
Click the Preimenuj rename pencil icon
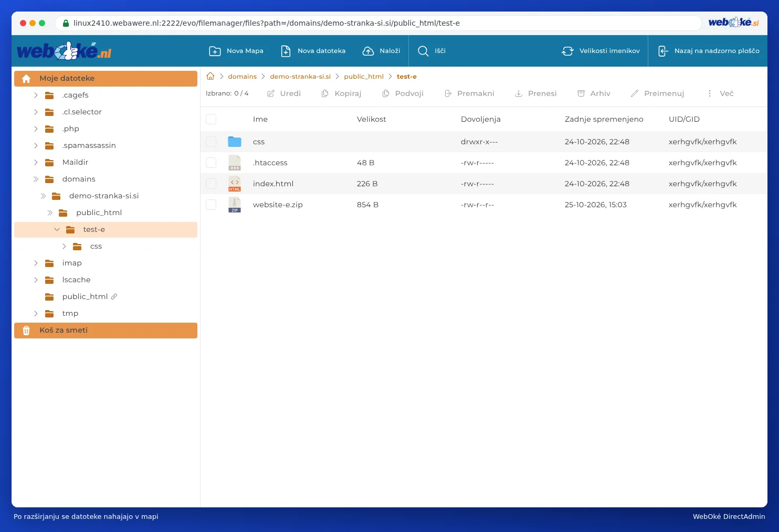635,93
